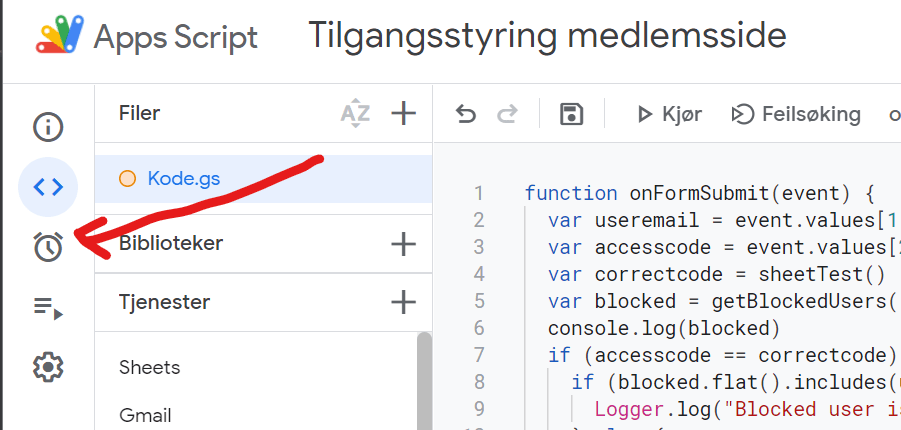
Task: Click the undo arrow in the toolbar
Action: pyautogui.click(x=466, y=114)
